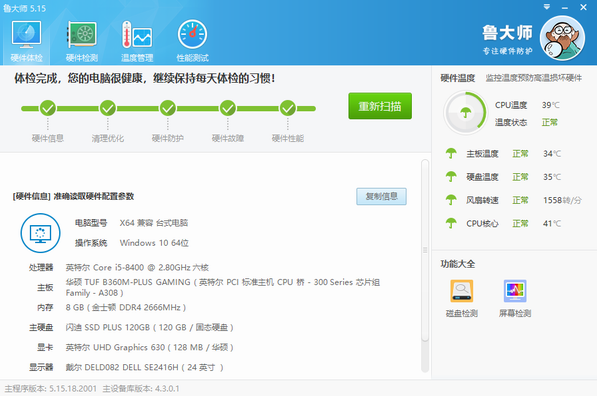This screenshot has height=396, width=600.
Task: Close the 鲁大师 window
Action: point(583,7)
